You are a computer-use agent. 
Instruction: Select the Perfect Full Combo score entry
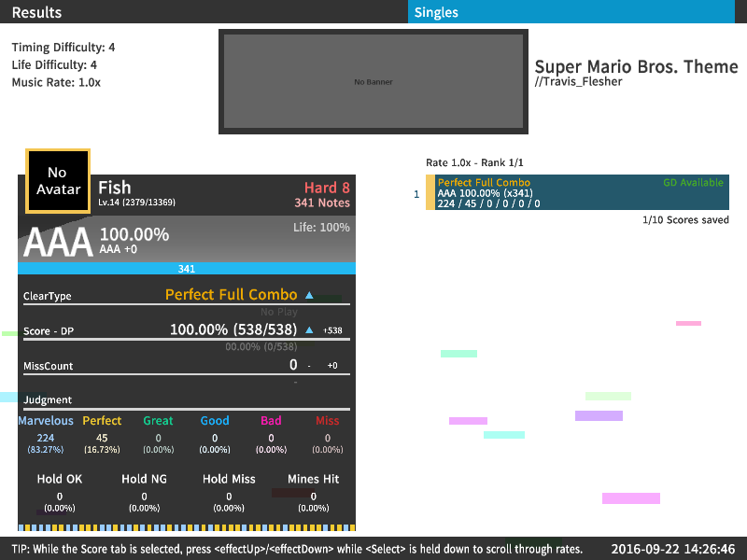pyautogui.click(x=579, y=193)
